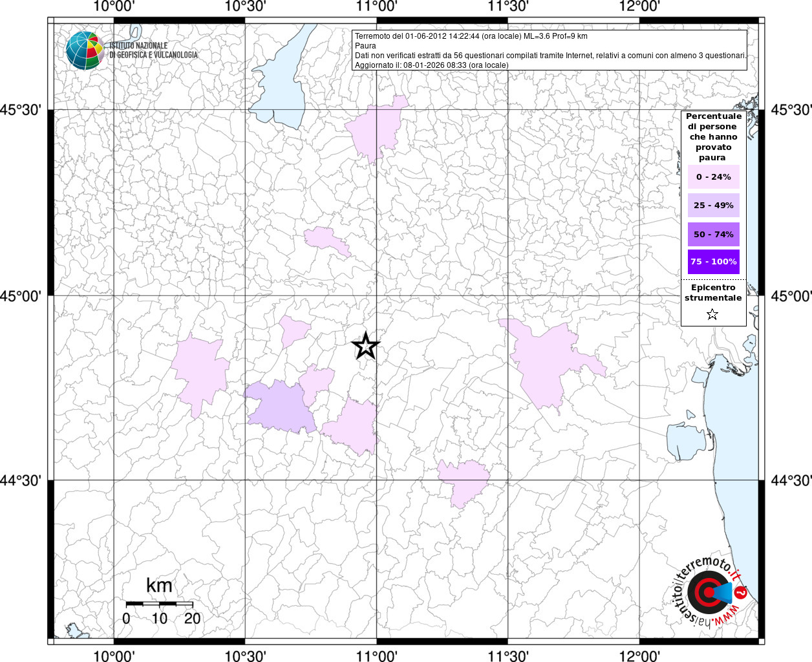This screenshot has height=662, width=812.
Task: Click the shaded municipality above the 45°30' line
Action: [377, 129]
